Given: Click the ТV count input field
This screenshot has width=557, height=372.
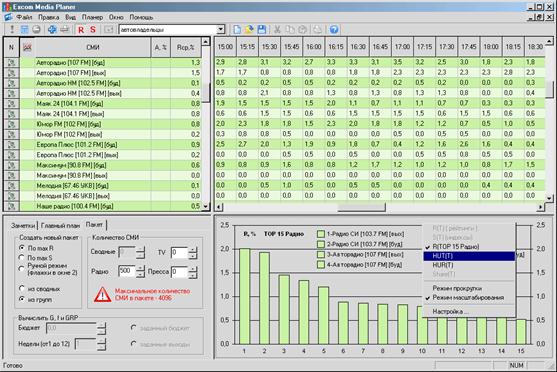Looking at the screenshot, I should 179,253.
